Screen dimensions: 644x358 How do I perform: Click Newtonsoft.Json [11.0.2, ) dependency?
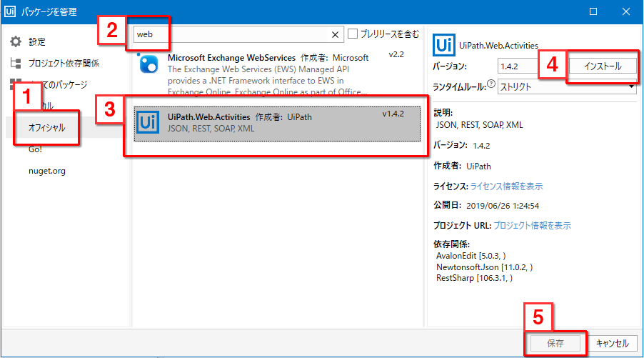(x=484, y=267)
